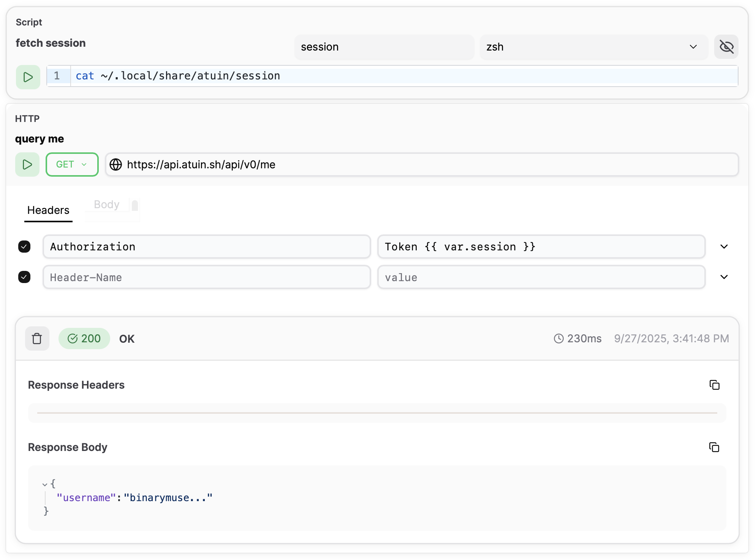
Task: Uncheck the Authorization header checkbox
Action: click(24, 247)
